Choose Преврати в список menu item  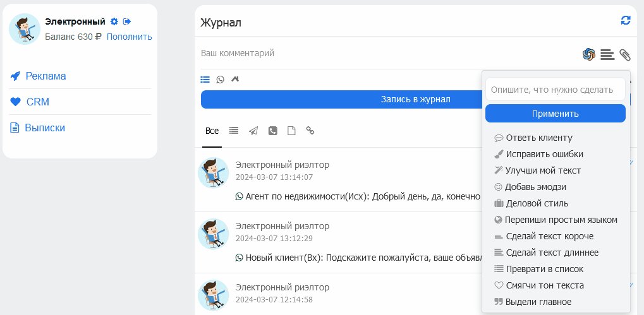(x=538, y=269)
